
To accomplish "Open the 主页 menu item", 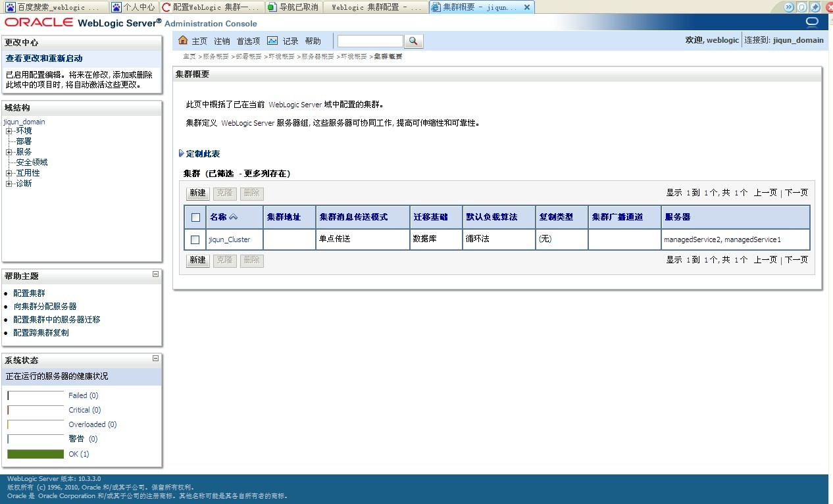I will pos(199,41).
